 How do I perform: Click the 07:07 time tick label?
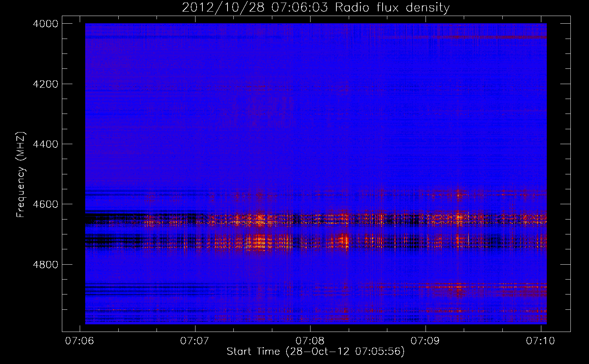tap(195, 341)
